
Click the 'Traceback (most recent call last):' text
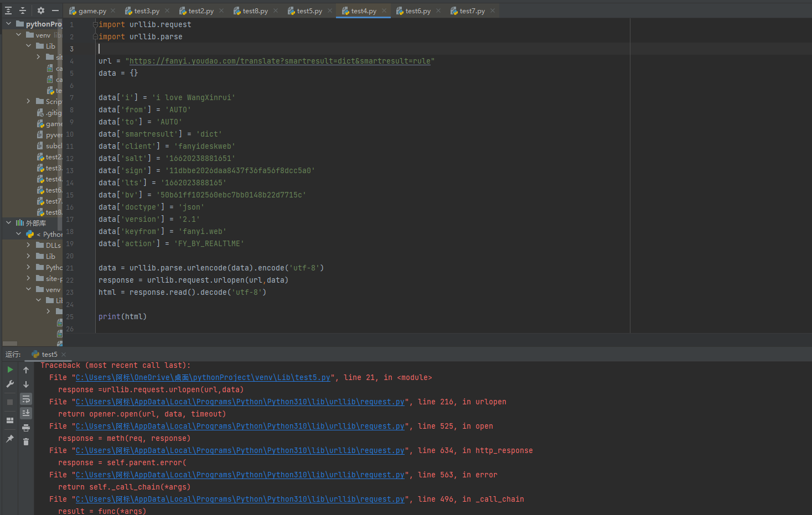pos(116,366)
